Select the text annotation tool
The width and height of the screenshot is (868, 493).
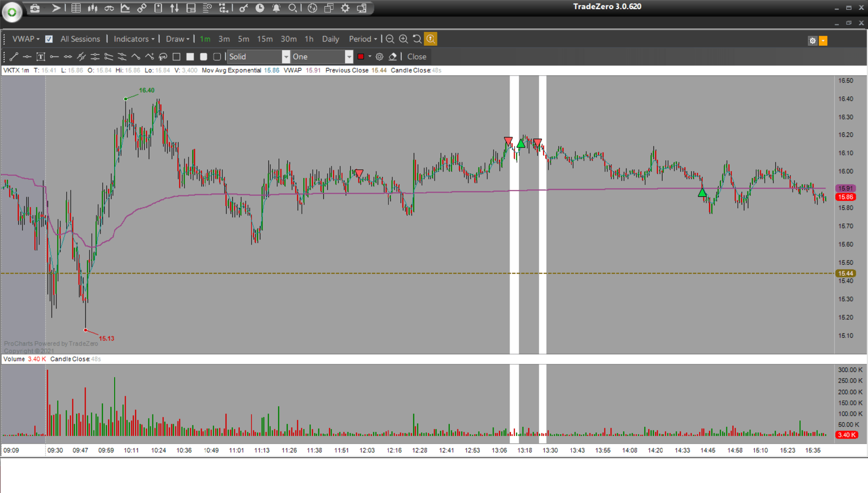[41, 57]
